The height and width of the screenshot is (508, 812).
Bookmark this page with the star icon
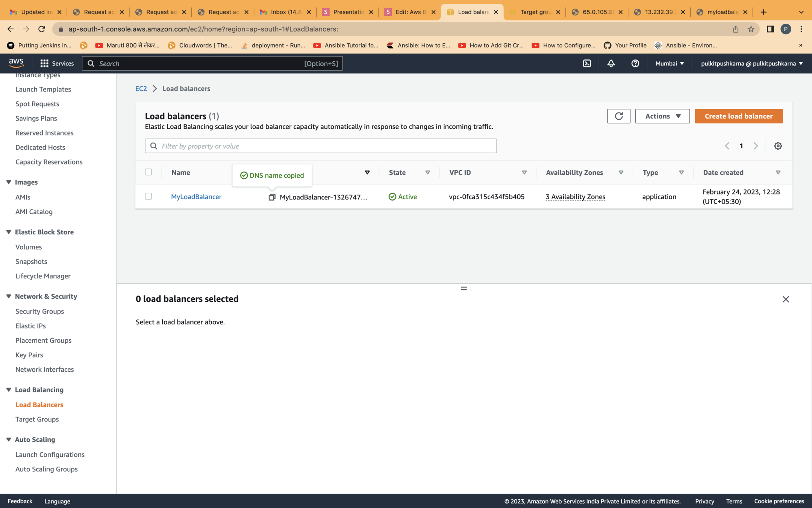(x=751, y=29)
